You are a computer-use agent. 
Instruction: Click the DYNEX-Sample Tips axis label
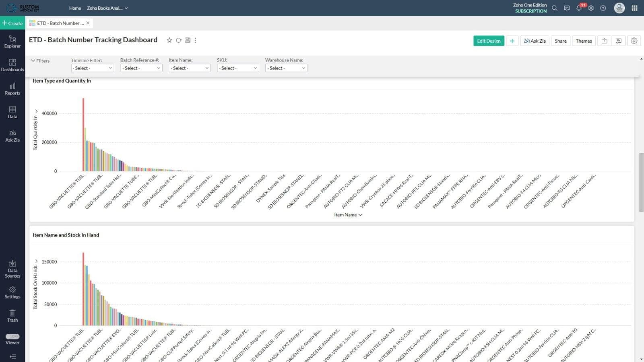(x=270, y=188)
